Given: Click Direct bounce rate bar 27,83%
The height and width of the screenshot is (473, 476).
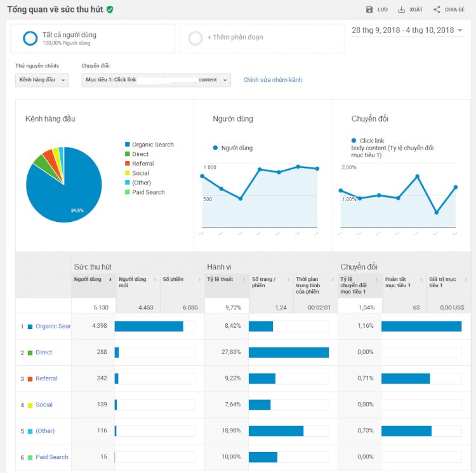Looking at the screenshot, I should click(x=289, y=353).
